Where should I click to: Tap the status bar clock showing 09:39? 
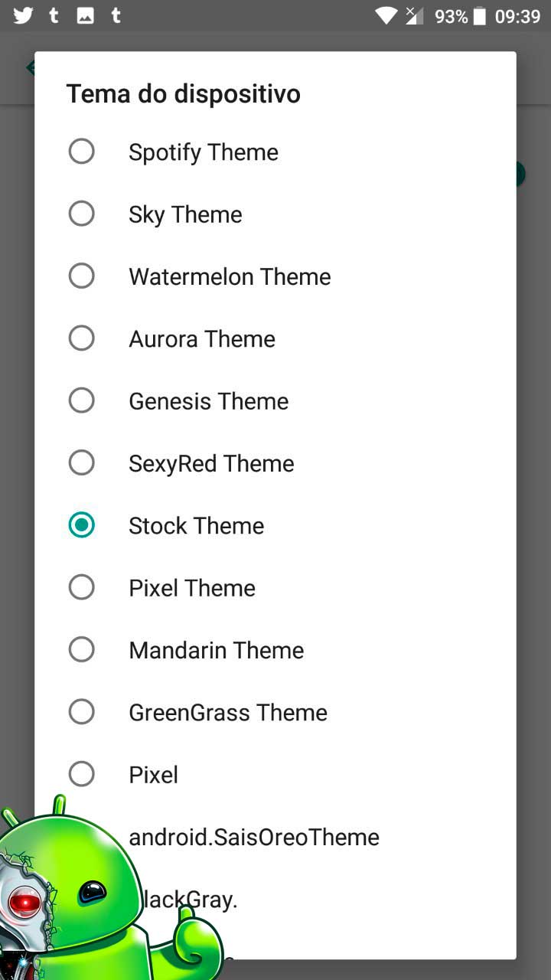pos(517,16)
